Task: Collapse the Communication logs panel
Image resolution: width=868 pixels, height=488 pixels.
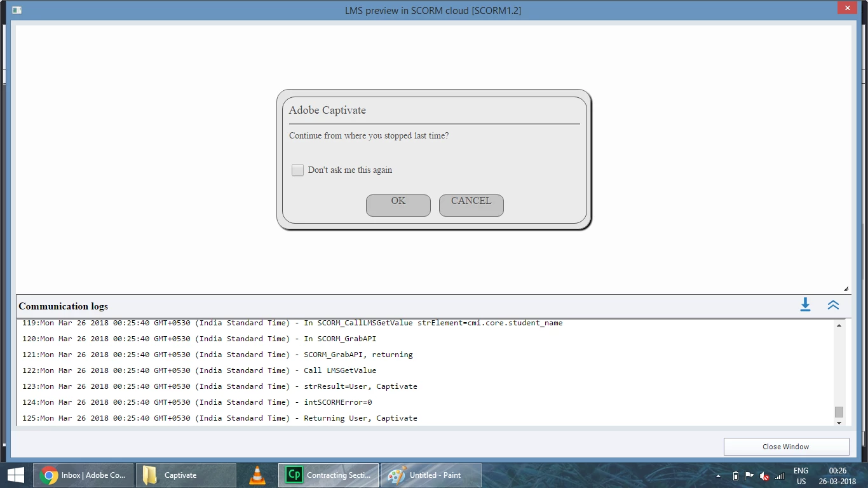Action: pyautogui.click(x=833, y=305)
